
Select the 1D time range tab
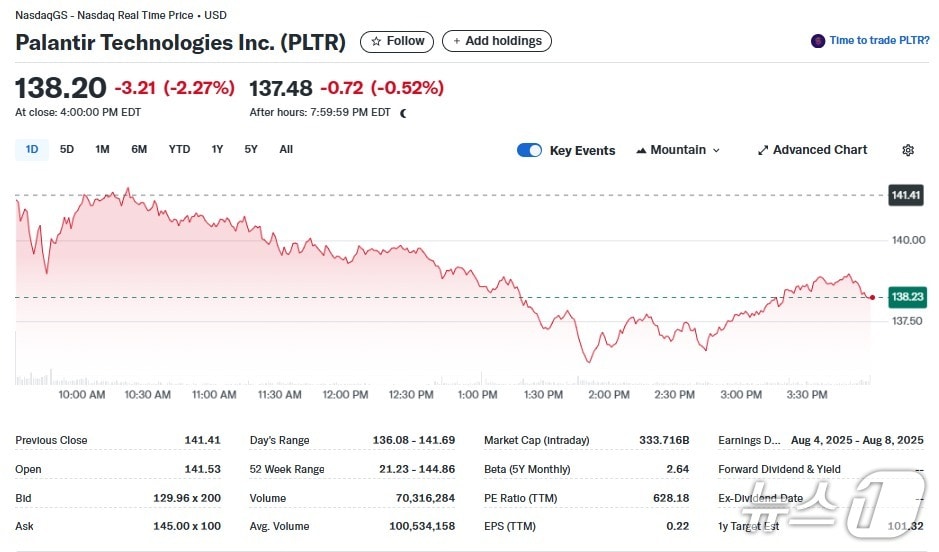pos(32,149)
